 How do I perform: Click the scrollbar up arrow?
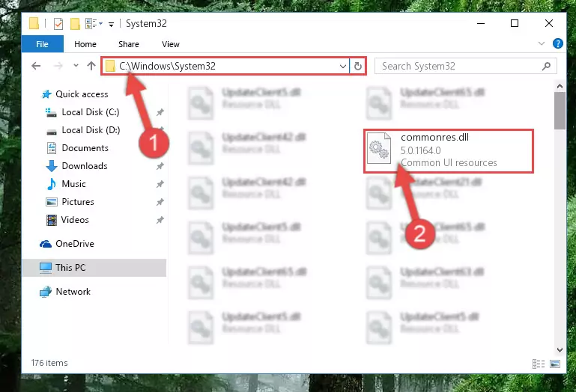click(x=560, y=86)
